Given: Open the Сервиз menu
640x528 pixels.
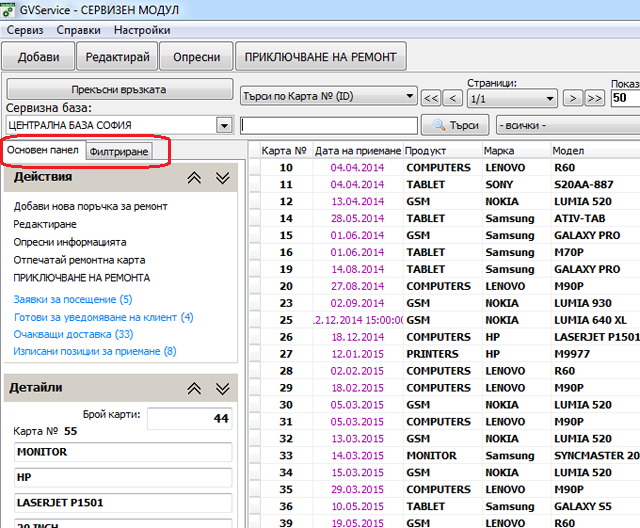Looking at the screenshot, I should (x=25, y=30).
